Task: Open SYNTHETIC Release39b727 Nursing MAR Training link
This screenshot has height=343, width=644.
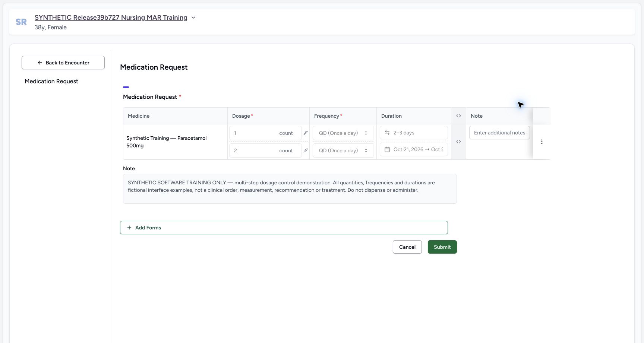Action: pyautogui.click(x=111, y=18)
